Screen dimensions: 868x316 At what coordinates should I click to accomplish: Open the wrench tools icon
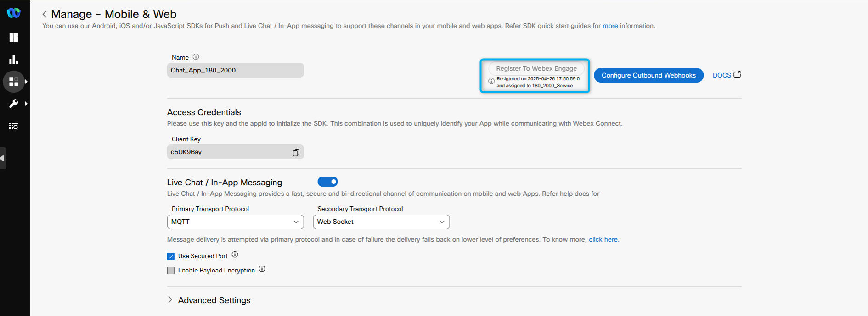[14, 104]
